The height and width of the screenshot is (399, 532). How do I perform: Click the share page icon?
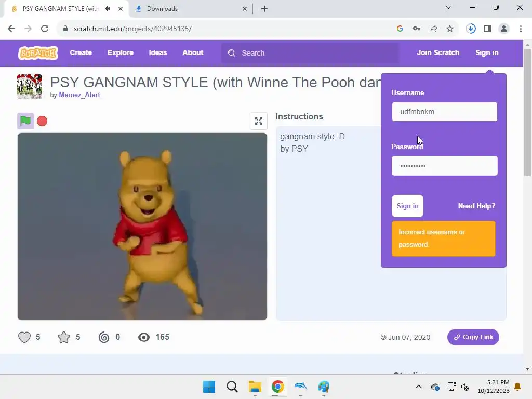pyautogui.click(x=433, y=29)
